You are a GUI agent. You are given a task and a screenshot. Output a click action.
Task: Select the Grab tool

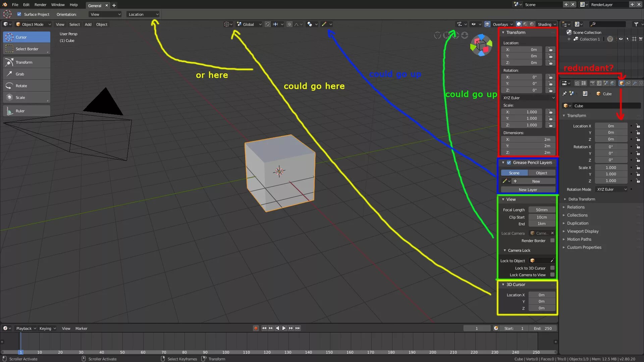[x=26, y=74]
